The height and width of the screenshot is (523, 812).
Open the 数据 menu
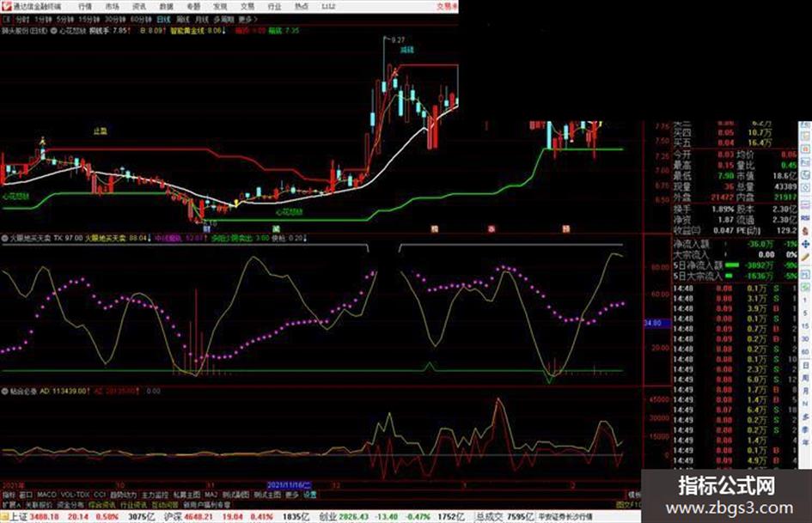166,6
